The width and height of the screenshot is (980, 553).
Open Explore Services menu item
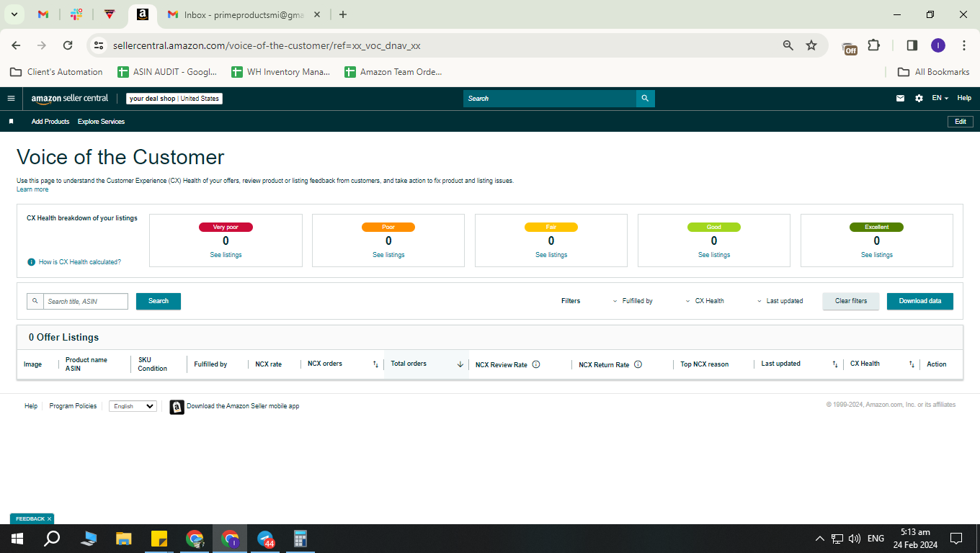101,122
